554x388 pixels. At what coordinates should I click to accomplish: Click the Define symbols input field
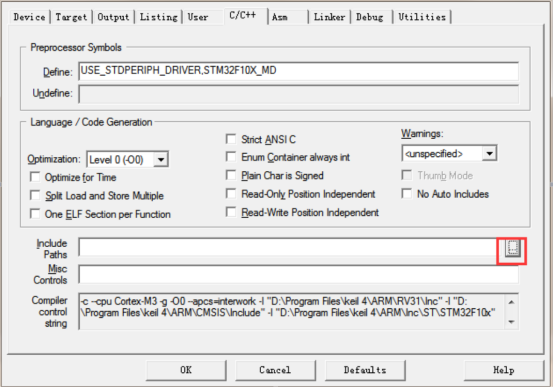(x=299, y=71)
